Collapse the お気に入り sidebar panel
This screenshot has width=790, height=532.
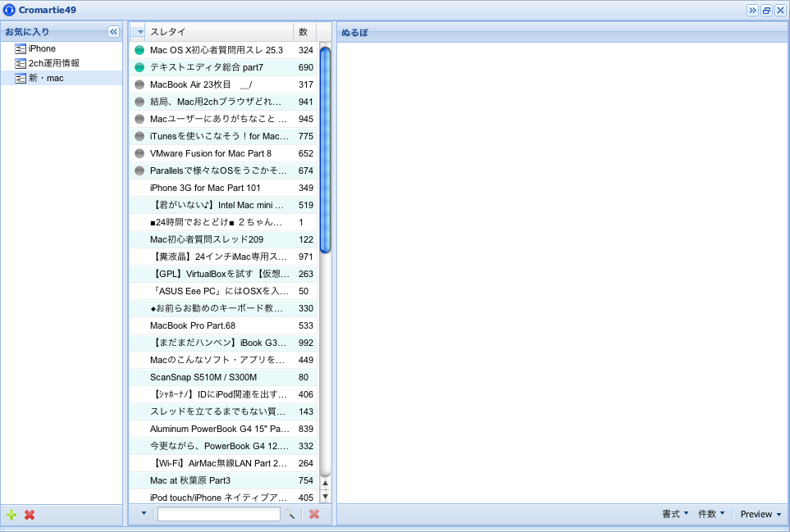click(x=113, y=31)
